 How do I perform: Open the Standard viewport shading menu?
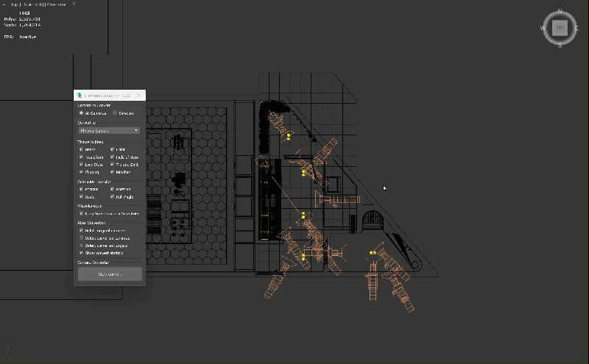coord(33,4)
